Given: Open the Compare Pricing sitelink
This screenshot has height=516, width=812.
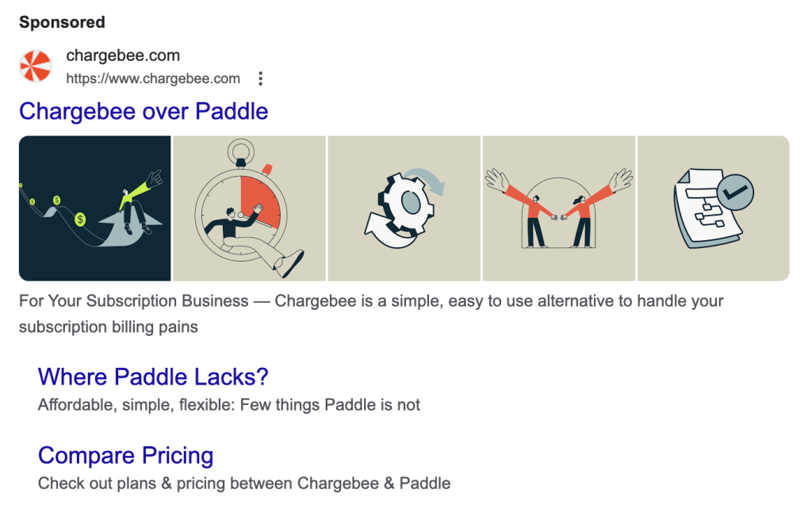Looking at the screenshot, I should point(125,456).
